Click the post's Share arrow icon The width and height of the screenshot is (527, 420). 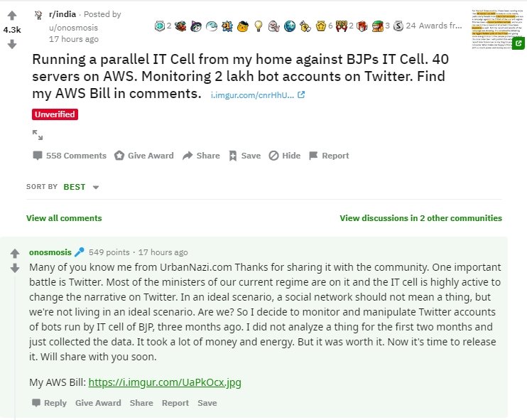pos(188,156)
